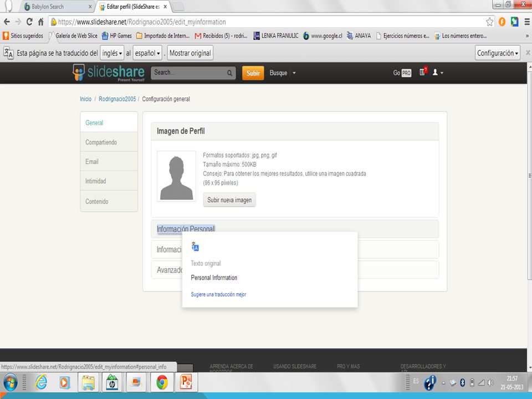The height and width of the screenshot is (399, 532).
Task: Open the file explorer taskbar icon
Action: [x=89, y=383]
